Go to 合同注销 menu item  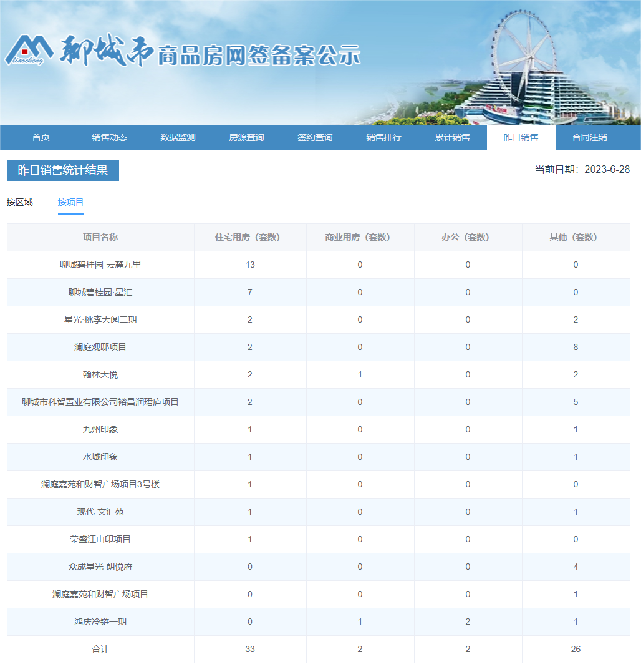point(589,137)
